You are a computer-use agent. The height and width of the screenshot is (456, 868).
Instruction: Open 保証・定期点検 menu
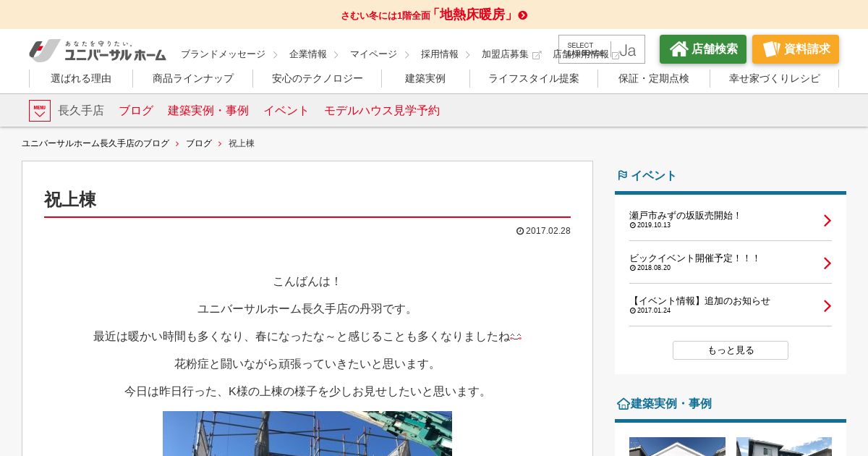[654, 78]
